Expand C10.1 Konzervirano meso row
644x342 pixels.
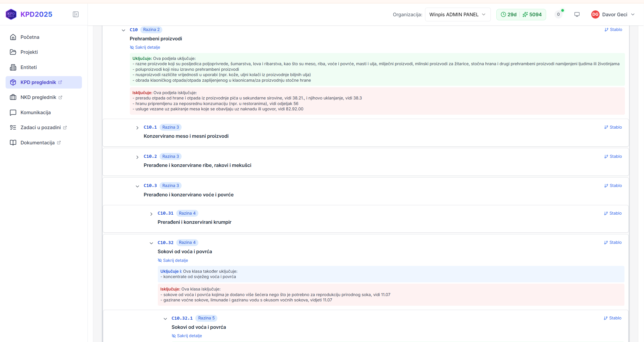pyautogui.click(x=137, y=128)
